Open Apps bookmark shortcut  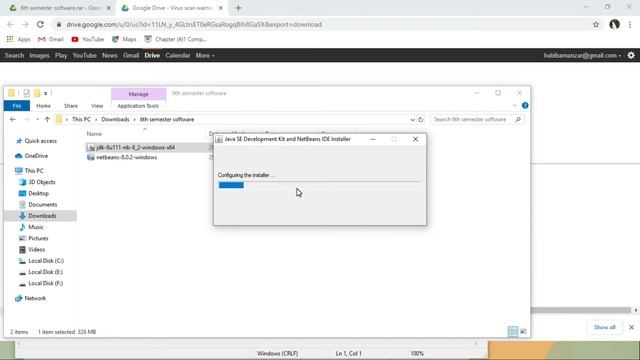point(19,39)
